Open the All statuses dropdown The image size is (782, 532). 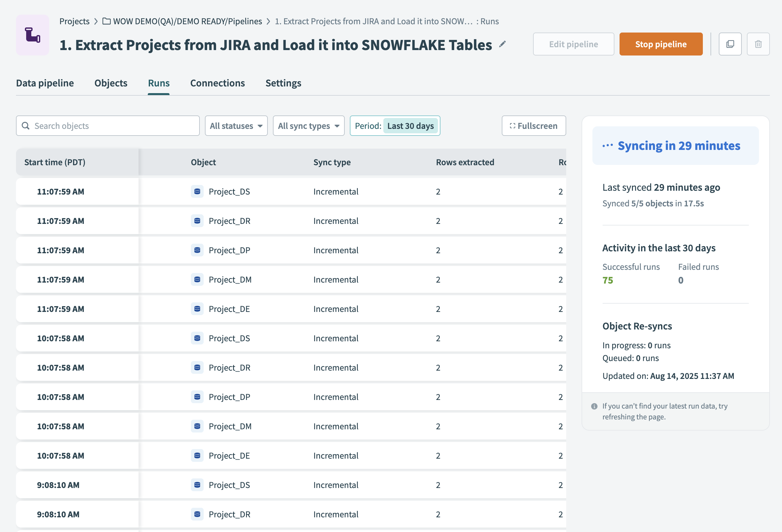click(236, 125)
